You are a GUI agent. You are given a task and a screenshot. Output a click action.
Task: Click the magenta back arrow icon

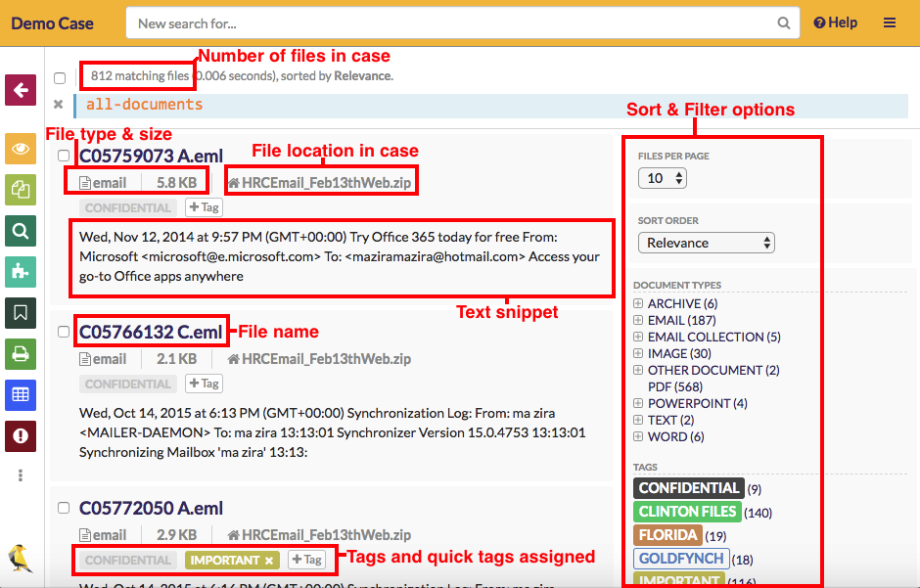click(21, 90)
